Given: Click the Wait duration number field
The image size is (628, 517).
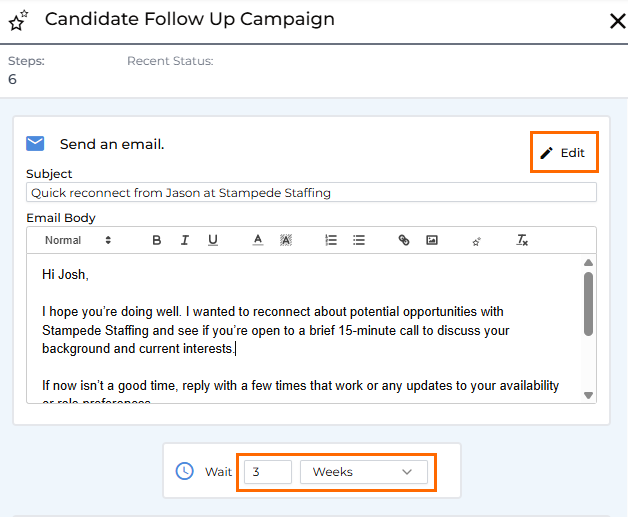Looking at the screenshot, I should pos(267,472).
